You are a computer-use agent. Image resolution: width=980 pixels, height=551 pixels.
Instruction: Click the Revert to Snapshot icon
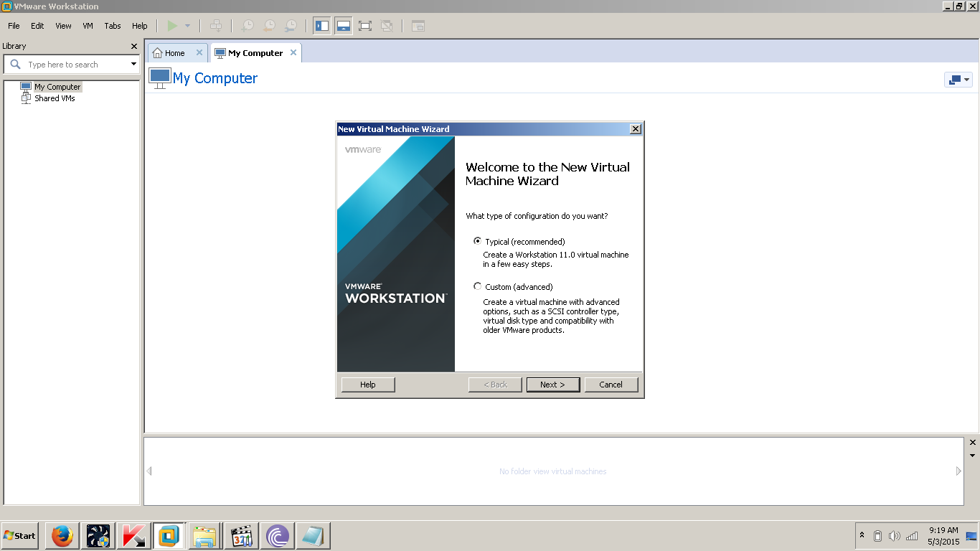click(269, 26)
